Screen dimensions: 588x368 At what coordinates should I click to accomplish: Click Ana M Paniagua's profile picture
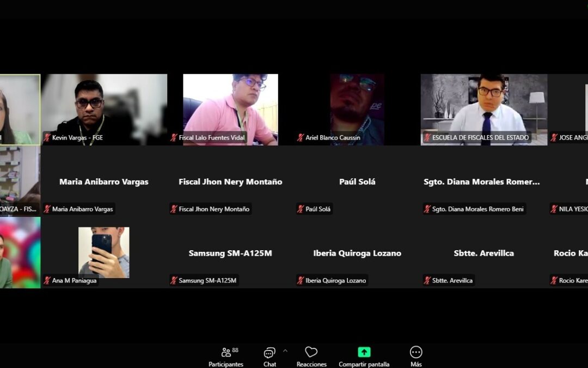(x=103, y=252)
